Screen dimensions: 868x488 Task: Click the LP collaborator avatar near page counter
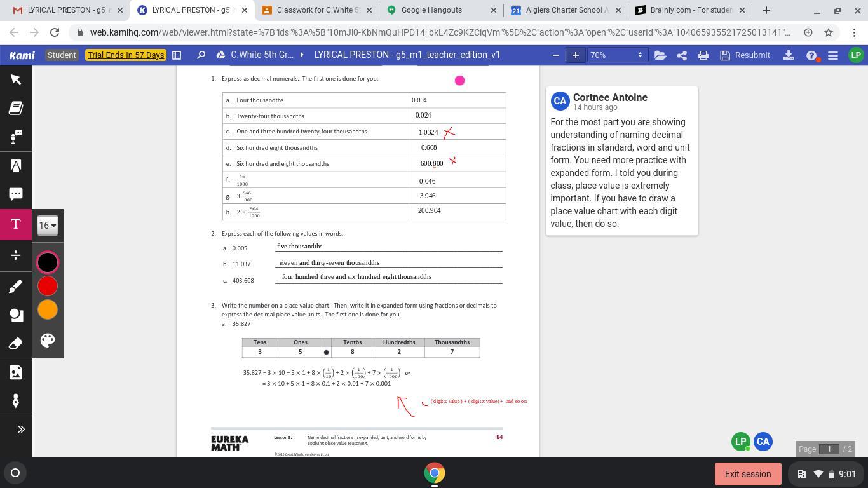point(741,442)
